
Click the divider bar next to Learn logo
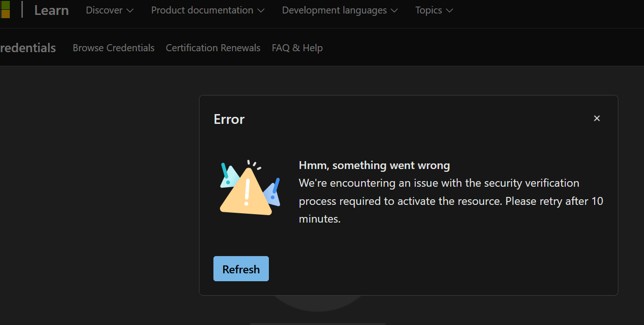tap(22, 10)
